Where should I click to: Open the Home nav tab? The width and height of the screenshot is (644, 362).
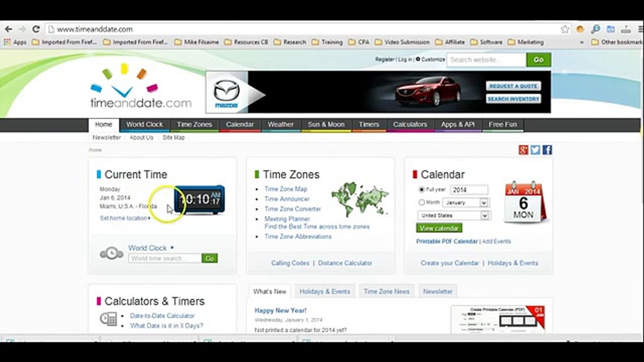104,125
